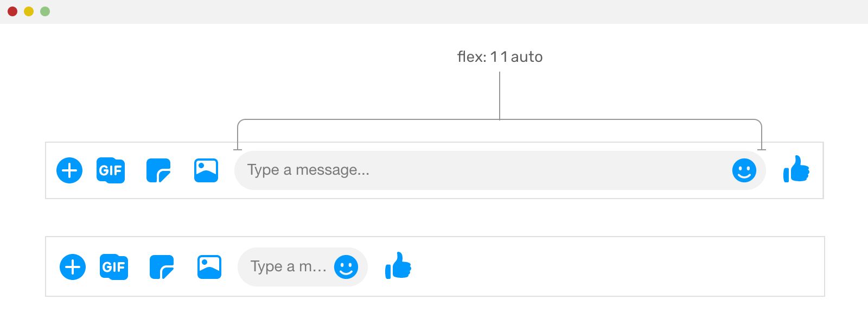Click the green maximize window dot

click(x=45, y=11)
